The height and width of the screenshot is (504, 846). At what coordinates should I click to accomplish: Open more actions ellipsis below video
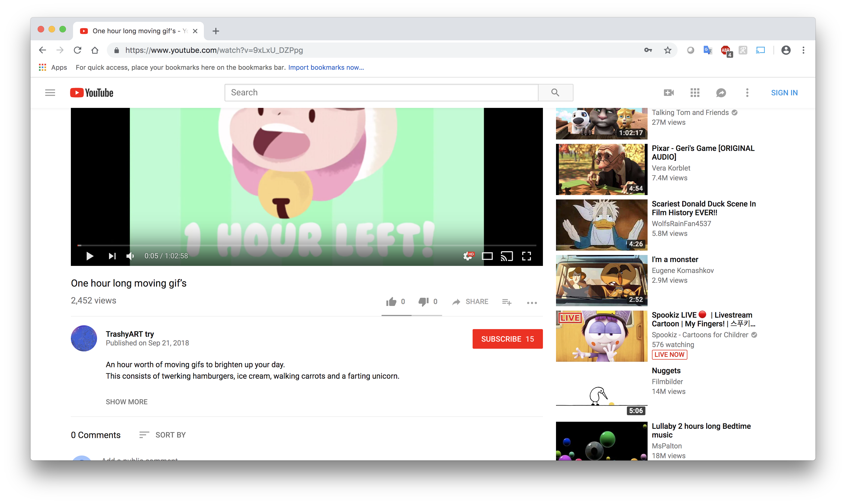click(532, 303)
